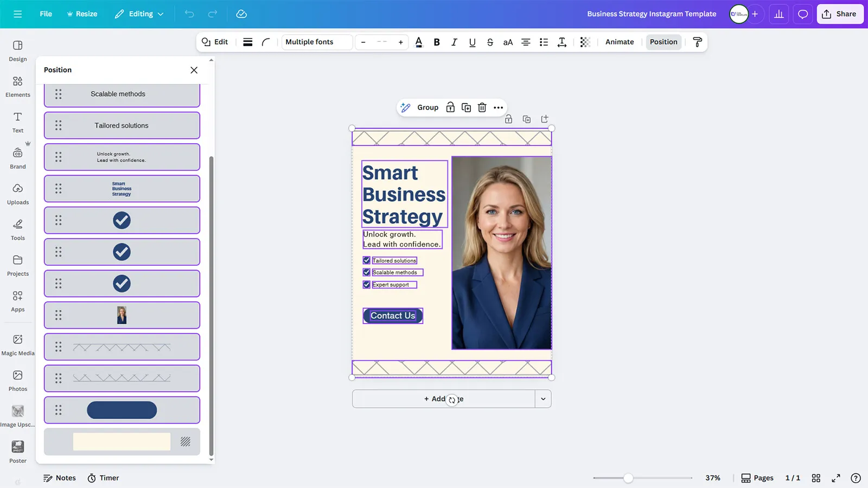
Task: Delete selection with trash icon
Action: coord(482,107)
